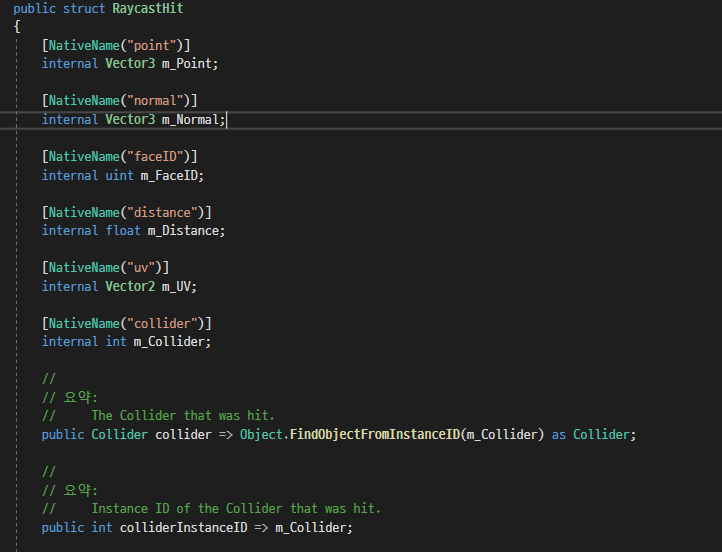722x552 pixels.
Task: Click the RaycastHit struct name
Action: [148, 8]
